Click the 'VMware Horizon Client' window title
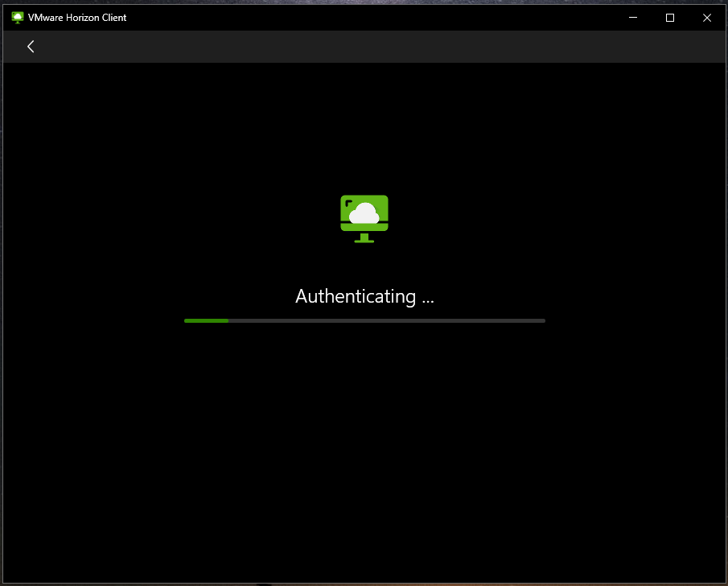Image resolution: width=728 pixels, height=586 pixels. (x=77, y=18)
